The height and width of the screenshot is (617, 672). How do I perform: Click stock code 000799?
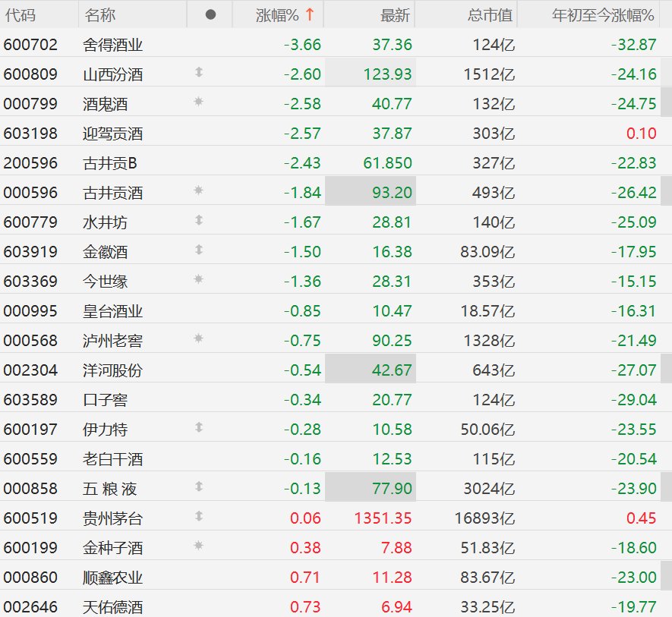pyautogui.click(x=30, y=104)
